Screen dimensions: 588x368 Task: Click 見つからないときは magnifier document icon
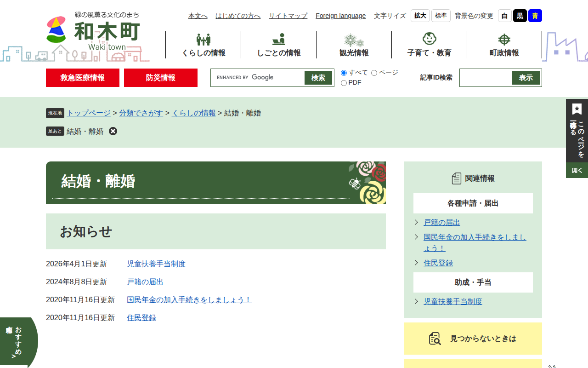[435, 339]
